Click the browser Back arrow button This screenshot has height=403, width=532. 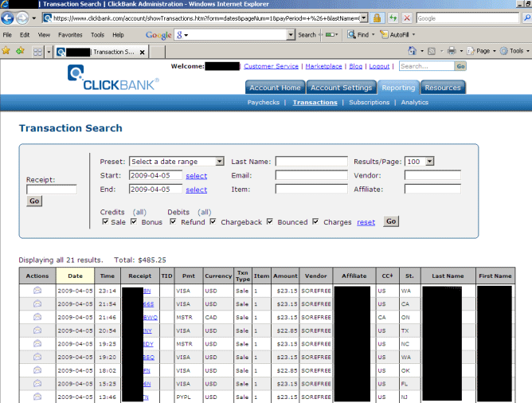[7, 18]
